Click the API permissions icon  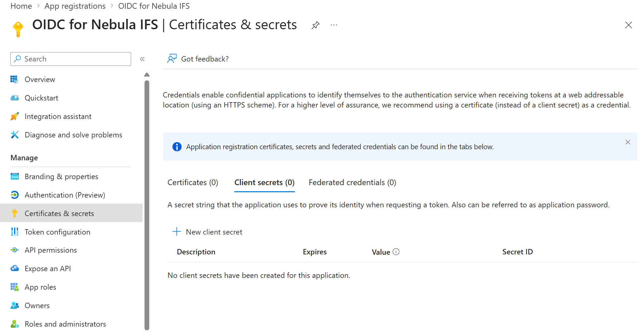click(14, 250)
